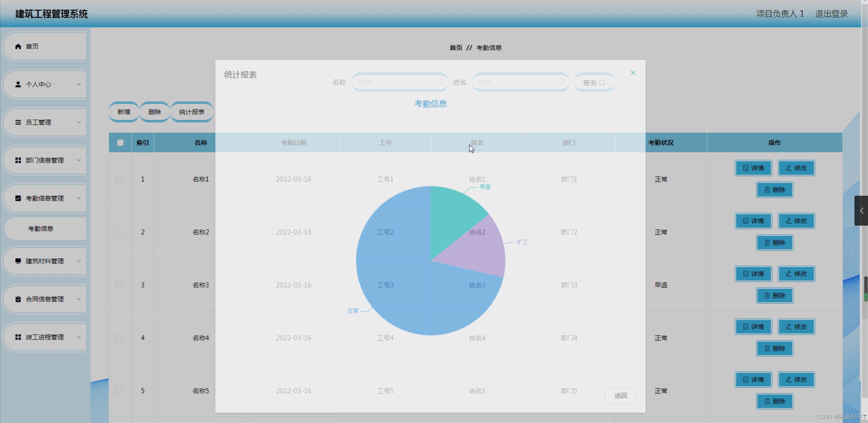Expand the 员工管理 menu chevron
868x423 pixels.
pyautogui.click(x=79, y=122)
